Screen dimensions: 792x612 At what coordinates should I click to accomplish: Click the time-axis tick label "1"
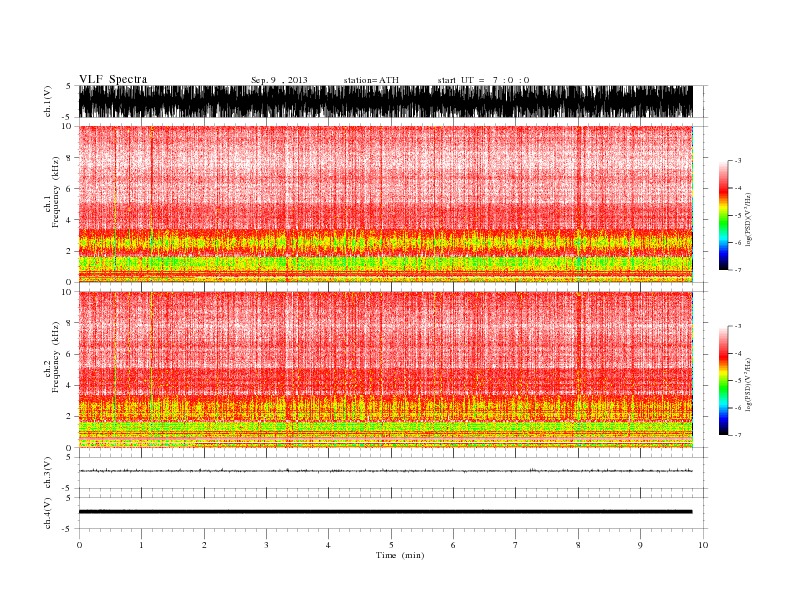(141, 545)
